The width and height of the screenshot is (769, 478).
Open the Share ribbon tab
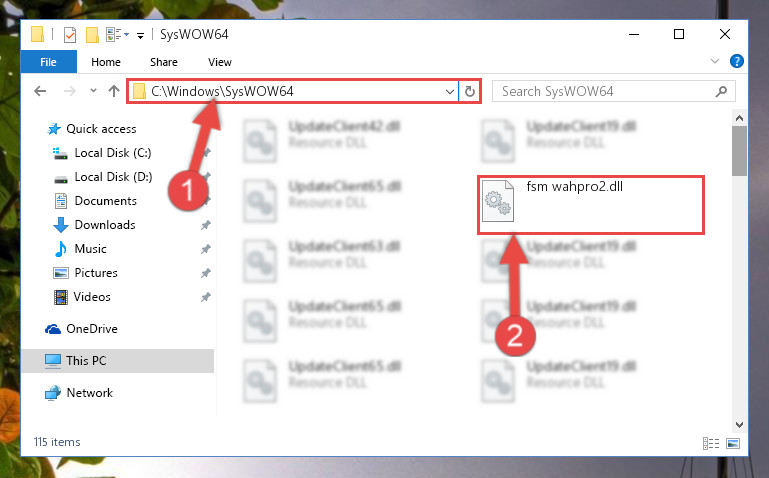(x=164, y=62)
